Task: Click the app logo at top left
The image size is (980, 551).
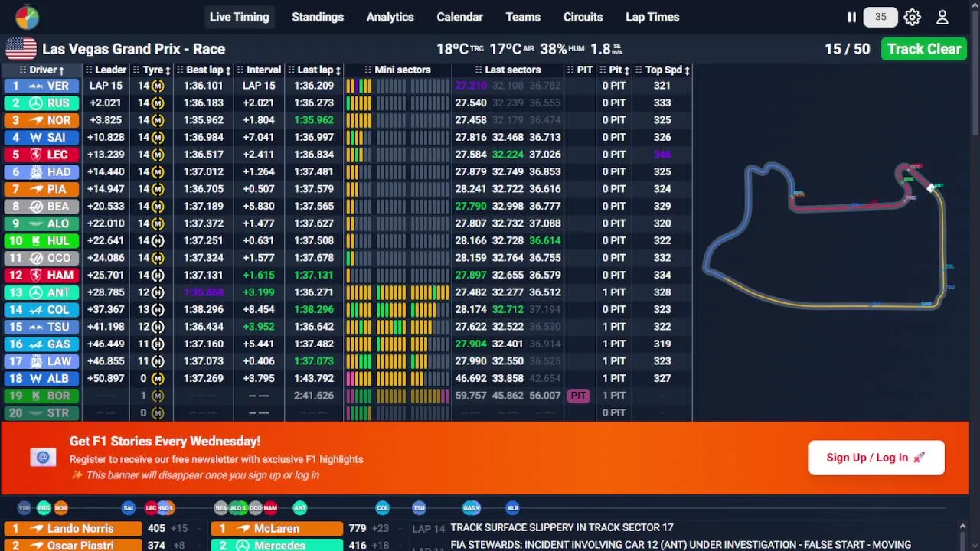Action: 27,17
